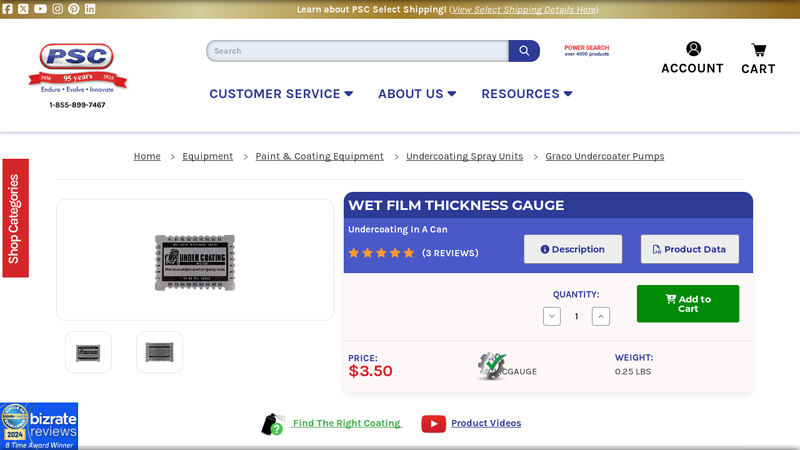Open the Facebook social icon
800x450 pixels.
(x=8, y=9)
